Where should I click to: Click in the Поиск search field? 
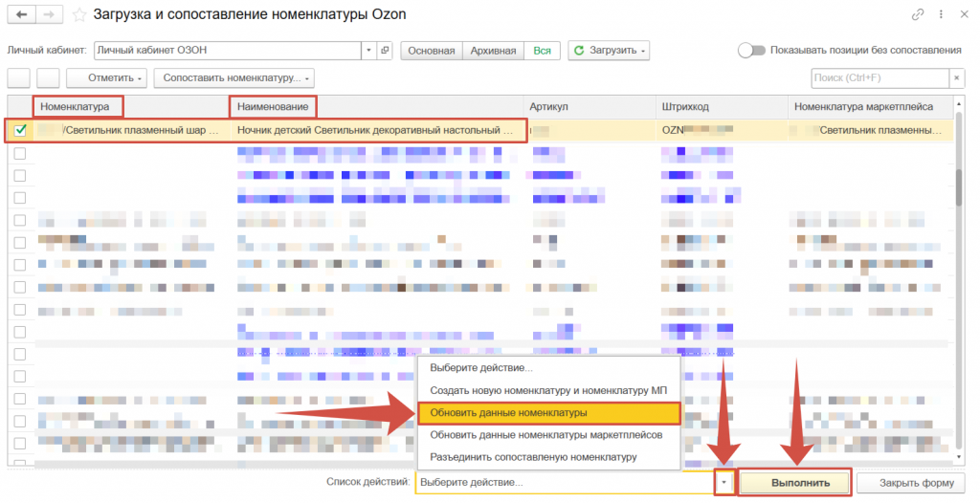tap(878, 78)
